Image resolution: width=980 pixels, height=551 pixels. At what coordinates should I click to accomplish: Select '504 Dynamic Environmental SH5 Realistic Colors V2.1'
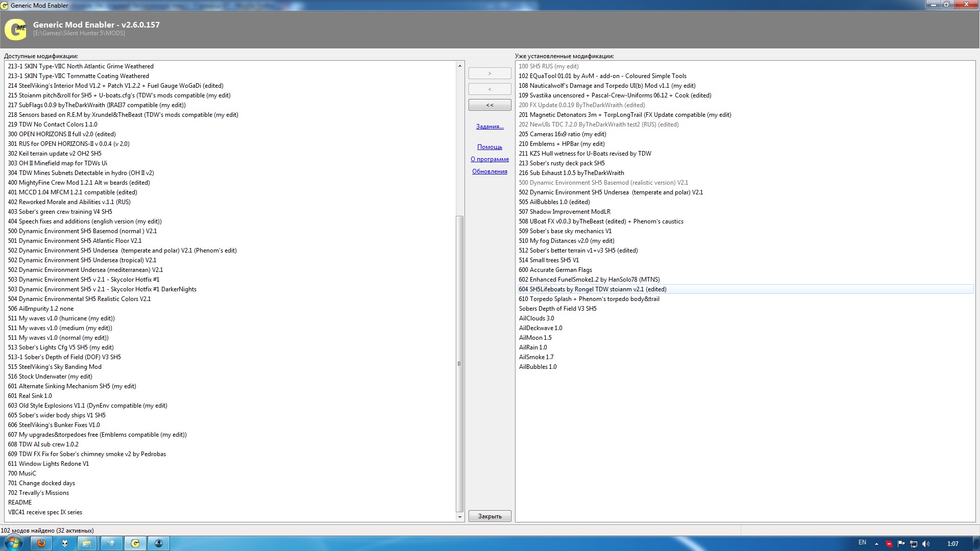[79, 299]
